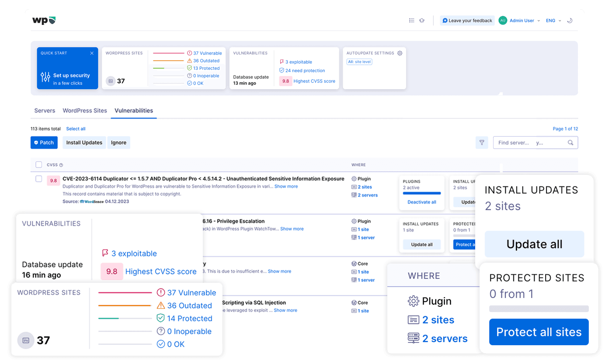
Task: Open the task list icon in header
Action: coord(411,21)
